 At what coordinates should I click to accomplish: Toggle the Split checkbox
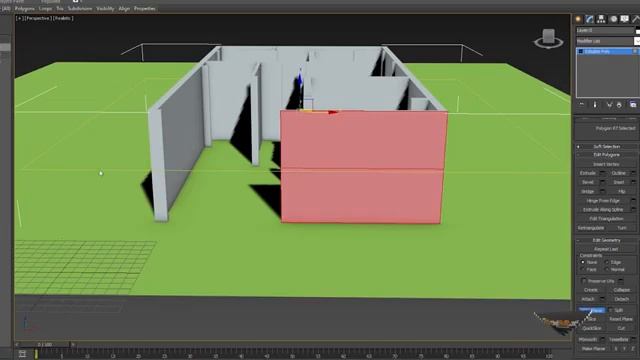[x=611, y=310]
